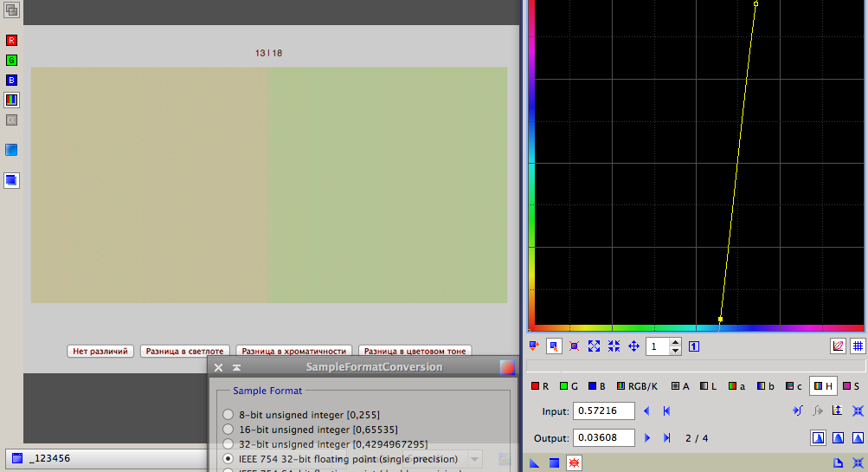Go to previous curve point arrow
This screenshot has width=868, height=472.
tap(646, 411)
